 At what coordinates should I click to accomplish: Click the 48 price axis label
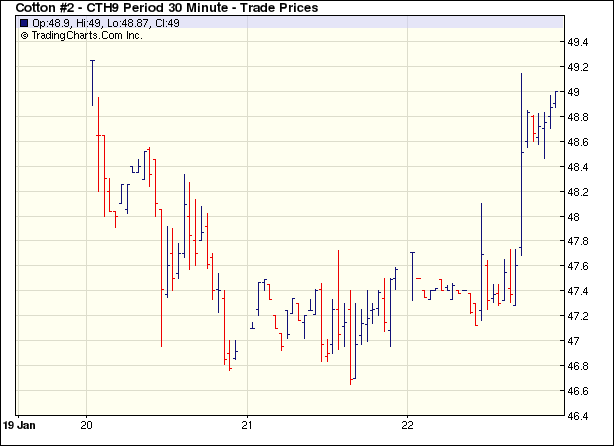point(575,217)
